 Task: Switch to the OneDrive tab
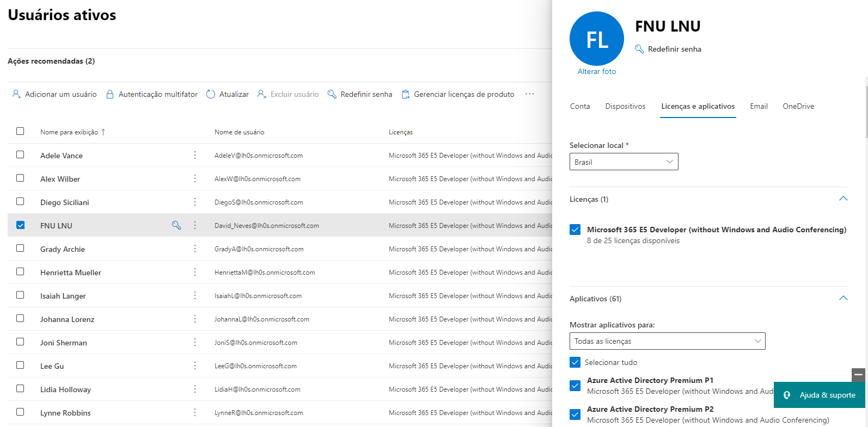[x=798, y=106]
